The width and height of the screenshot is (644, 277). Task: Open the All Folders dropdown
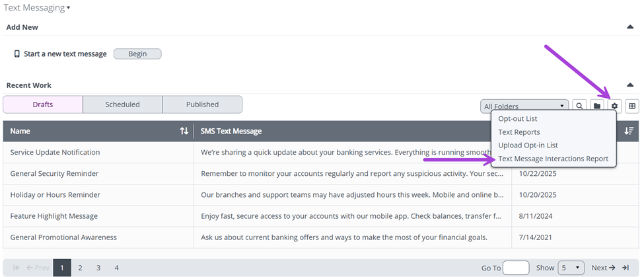pos(524,106)
